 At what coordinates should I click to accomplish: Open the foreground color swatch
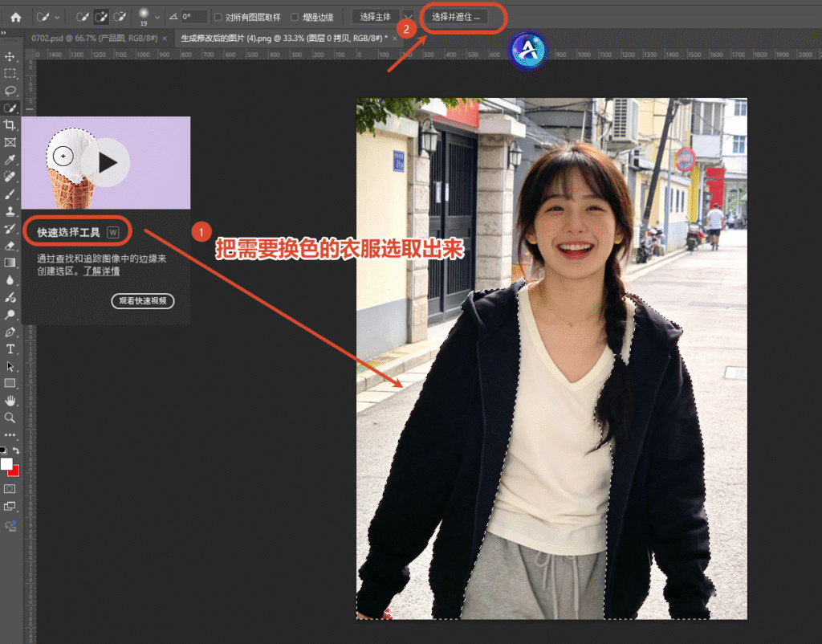pyautogui.click(x=6, y=464)
